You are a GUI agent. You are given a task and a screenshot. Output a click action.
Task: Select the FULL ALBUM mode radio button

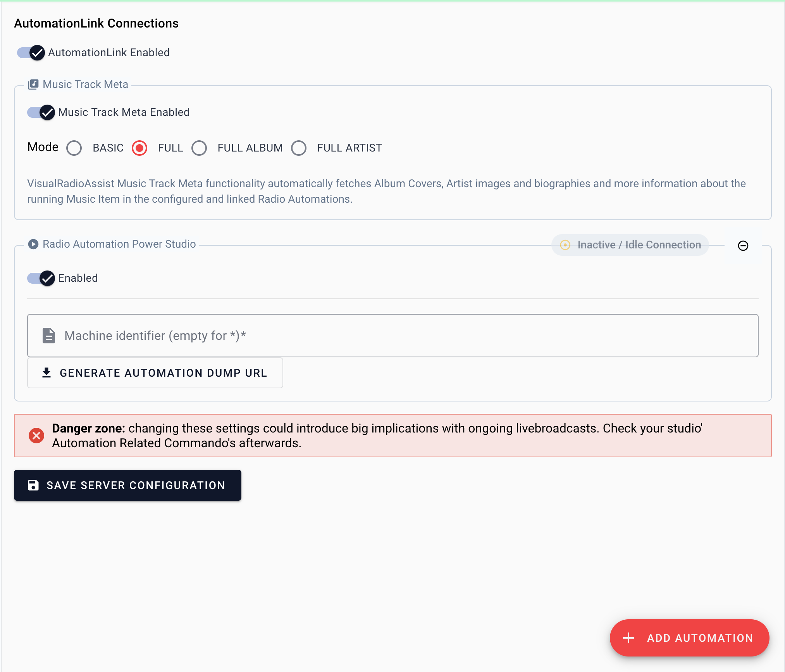point(199,148)
